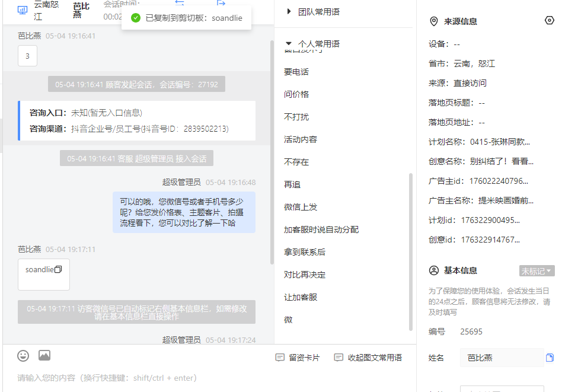Viewport: 562px width, 392px height.
Task: Click the 云南怒江 location label in header
Action: tap(46, 10)
